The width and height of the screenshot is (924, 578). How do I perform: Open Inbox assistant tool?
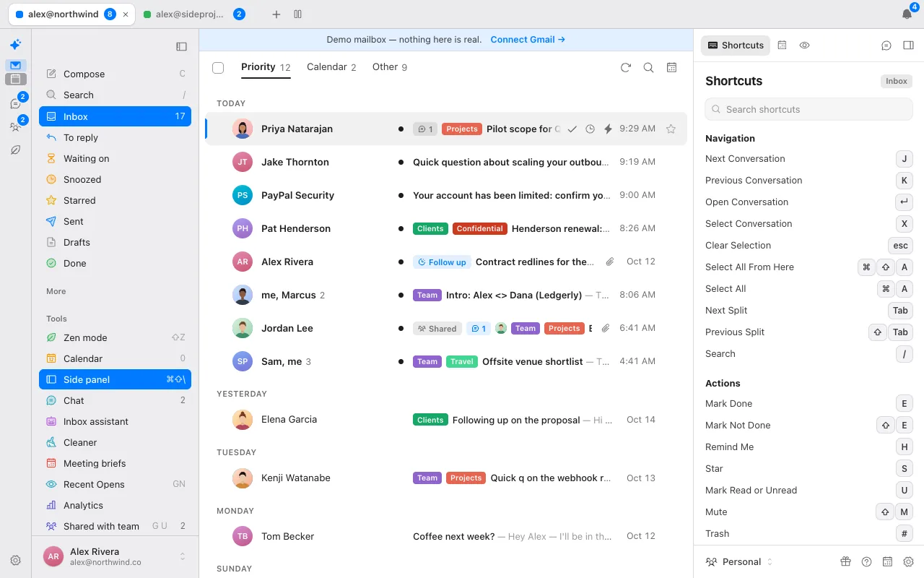tap(115, 421)
